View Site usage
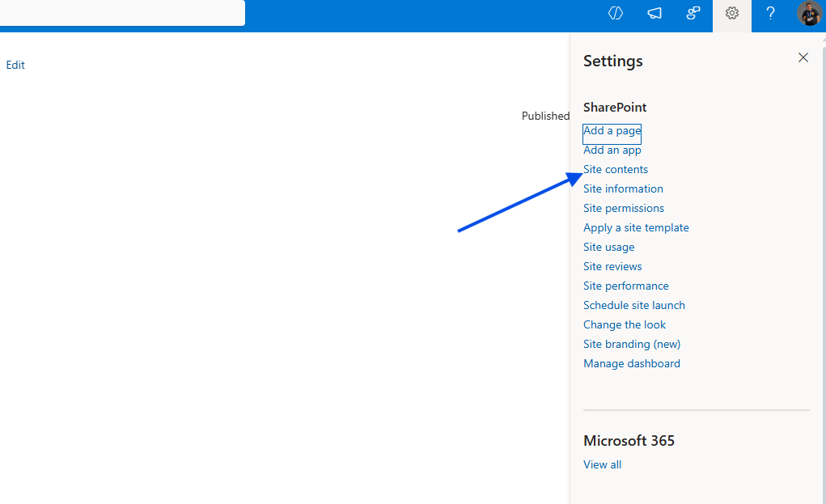This screenshot has width=826, height=504. tap(608, 247)
